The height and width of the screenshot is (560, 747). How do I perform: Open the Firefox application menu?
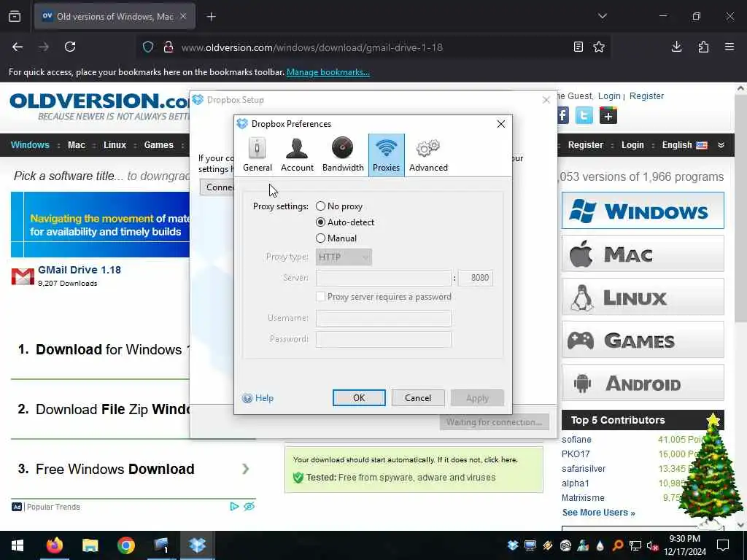pyautogui.click(x=729, y=47)
